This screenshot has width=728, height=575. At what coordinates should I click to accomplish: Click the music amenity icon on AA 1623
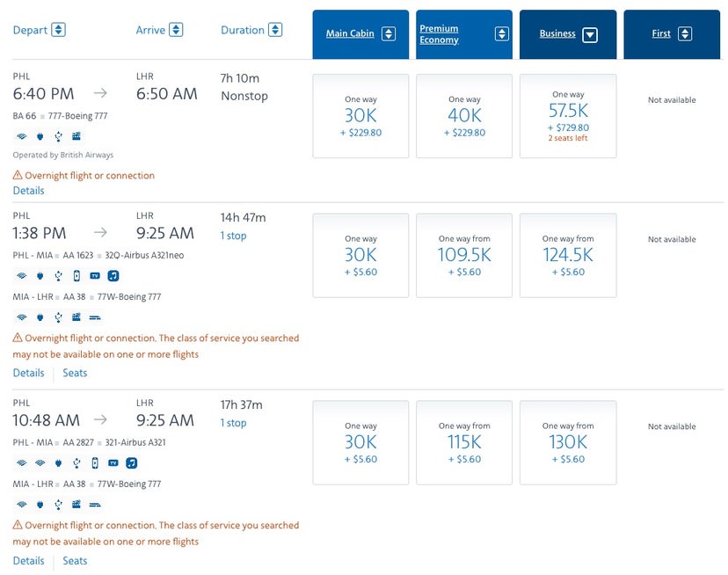point(113,276)
